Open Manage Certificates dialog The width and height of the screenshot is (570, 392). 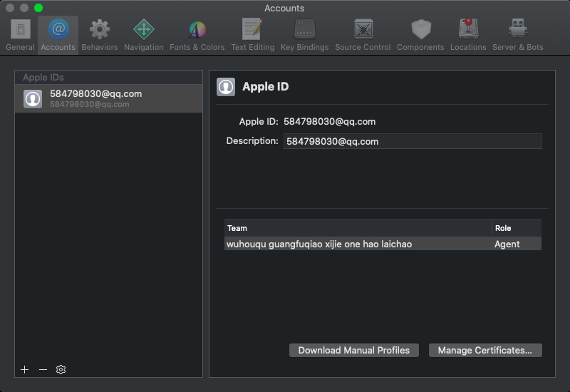[485, 350]
